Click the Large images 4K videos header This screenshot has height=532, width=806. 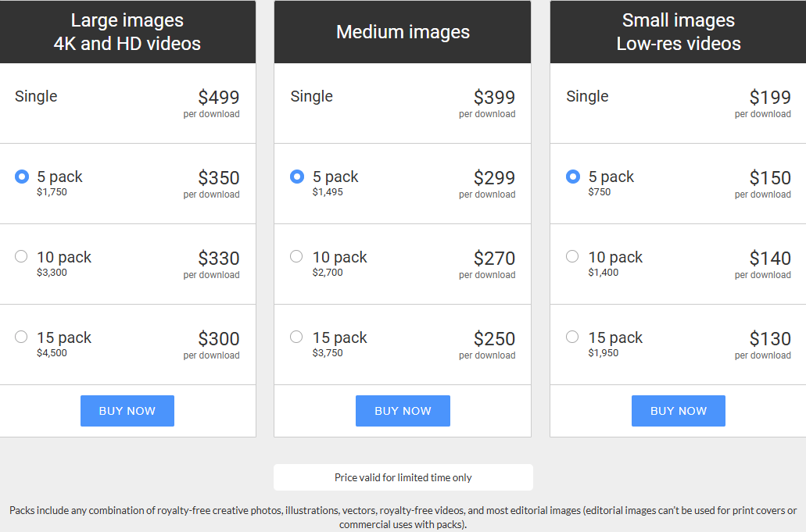[x=127, y=31]
